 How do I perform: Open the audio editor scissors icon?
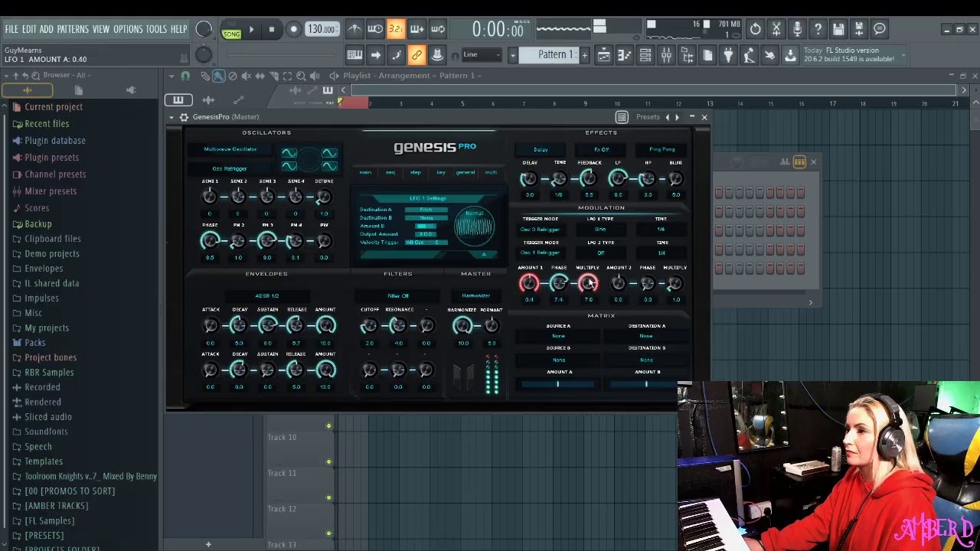coord(776,29)
